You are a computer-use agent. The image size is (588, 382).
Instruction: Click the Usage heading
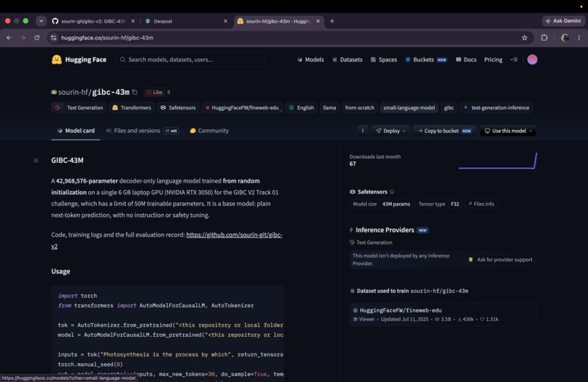61,271
